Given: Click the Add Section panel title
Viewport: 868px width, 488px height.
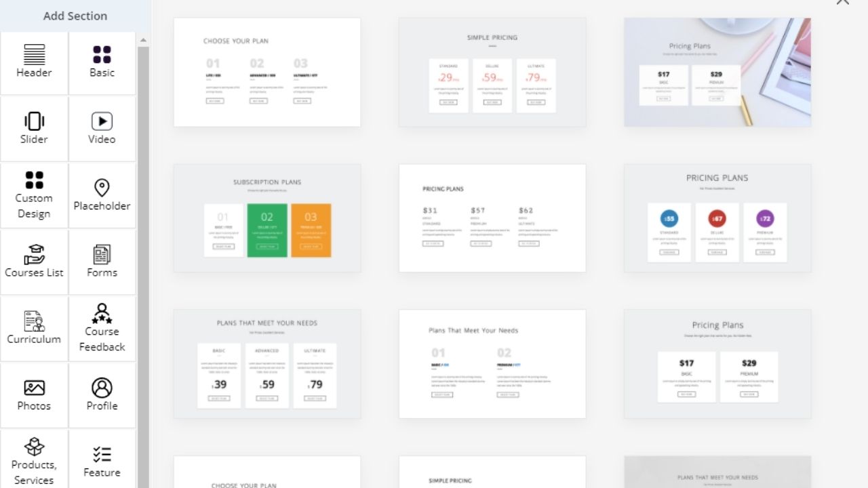Looking at the screenshot, I should click(x=75, y=16).
